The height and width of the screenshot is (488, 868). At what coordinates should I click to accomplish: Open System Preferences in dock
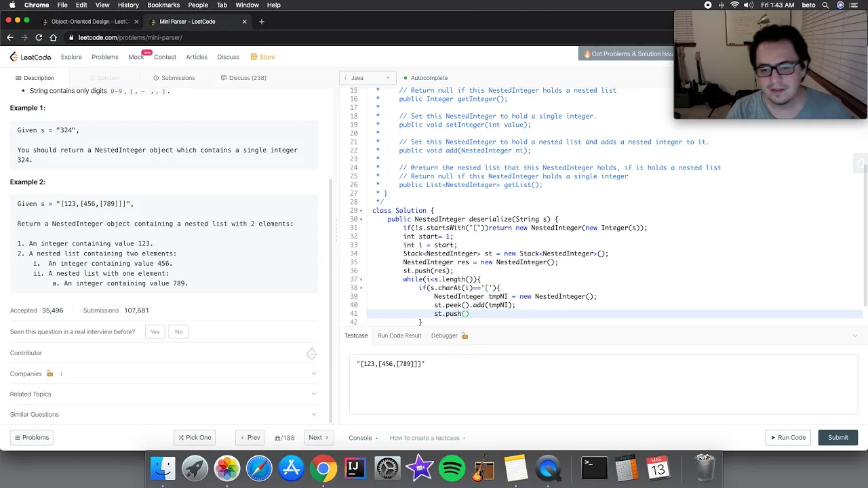(x=387, y=468)
